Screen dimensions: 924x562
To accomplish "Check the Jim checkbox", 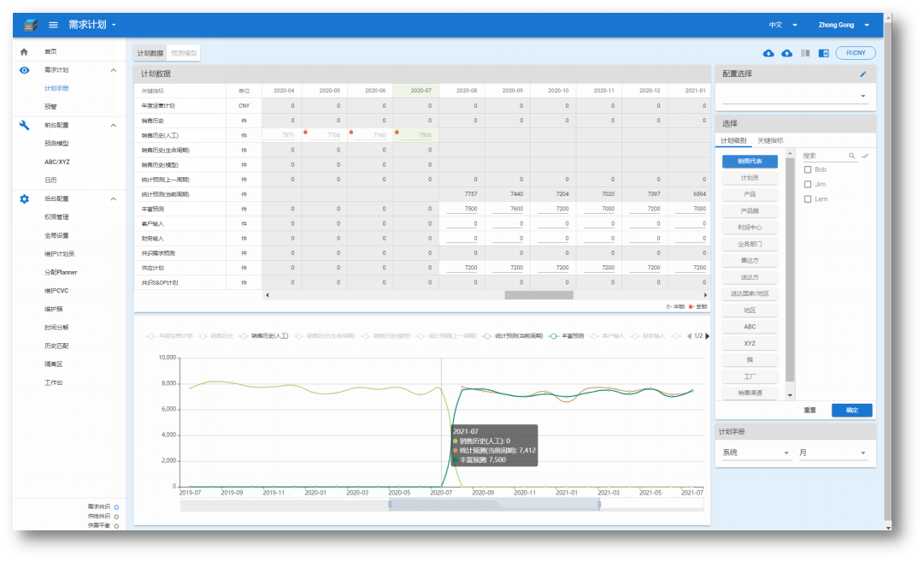I will 808,185.
